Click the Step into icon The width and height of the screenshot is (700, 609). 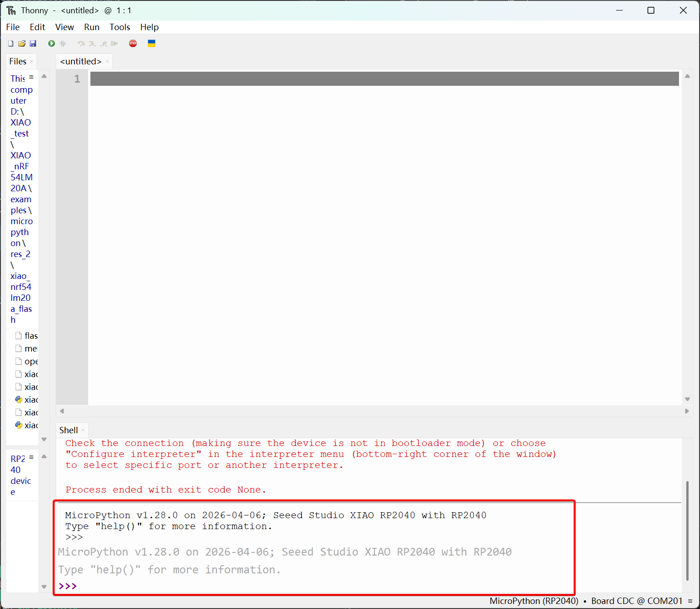92,43
